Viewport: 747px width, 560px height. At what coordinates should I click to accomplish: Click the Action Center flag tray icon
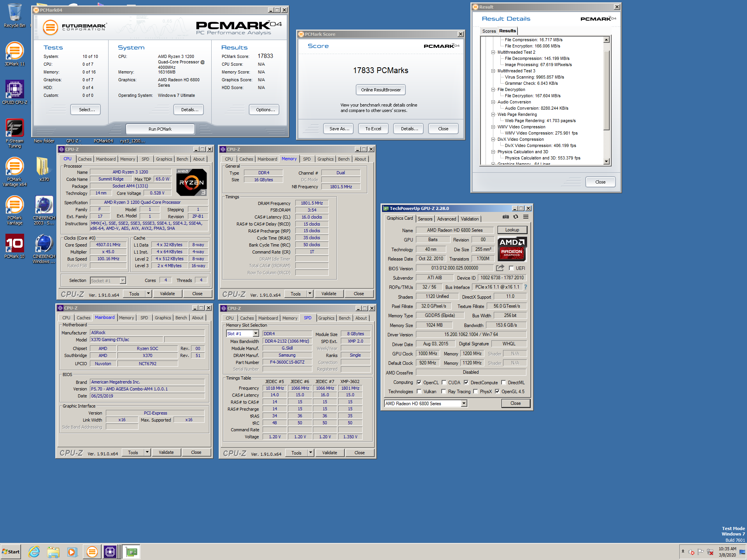pos(700,551)
